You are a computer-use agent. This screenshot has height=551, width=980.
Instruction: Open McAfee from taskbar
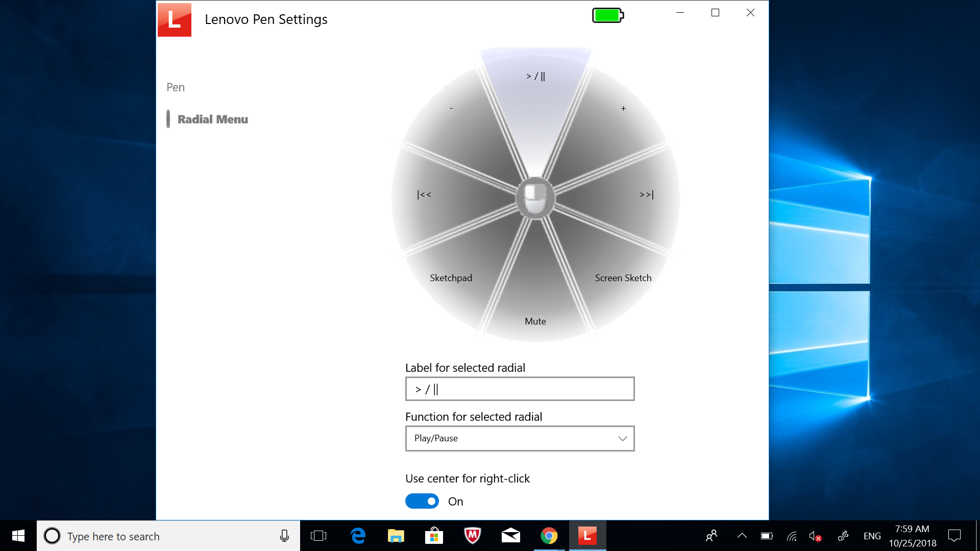(473, 536)
